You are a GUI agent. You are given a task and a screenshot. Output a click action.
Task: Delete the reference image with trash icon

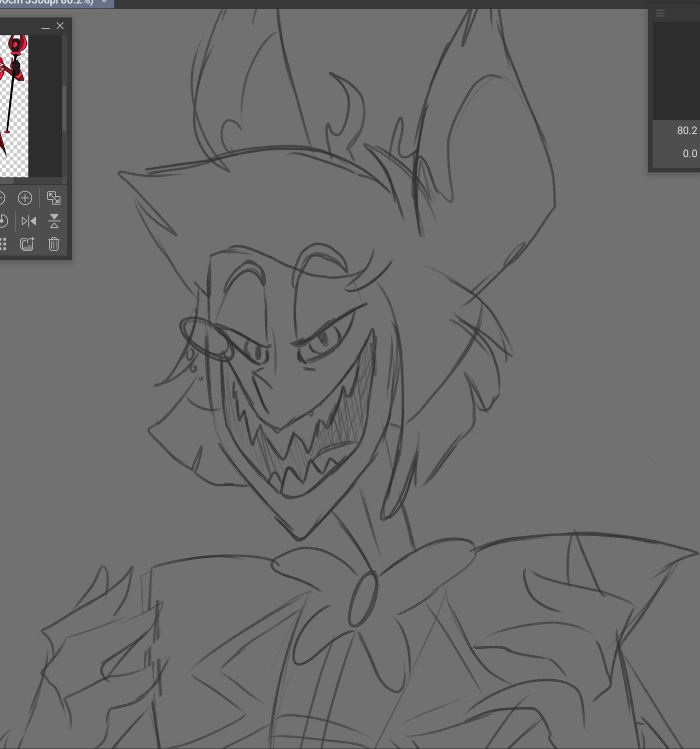tap(54, 244)
